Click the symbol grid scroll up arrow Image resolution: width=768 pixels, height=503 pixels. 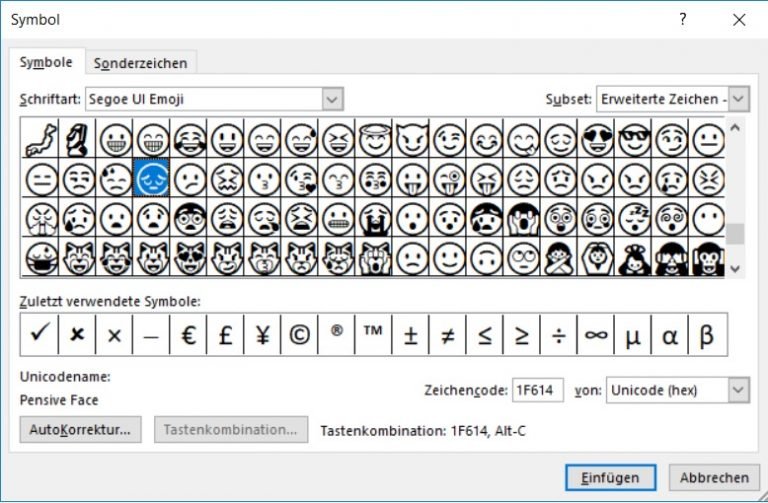[x=735, y=128]
